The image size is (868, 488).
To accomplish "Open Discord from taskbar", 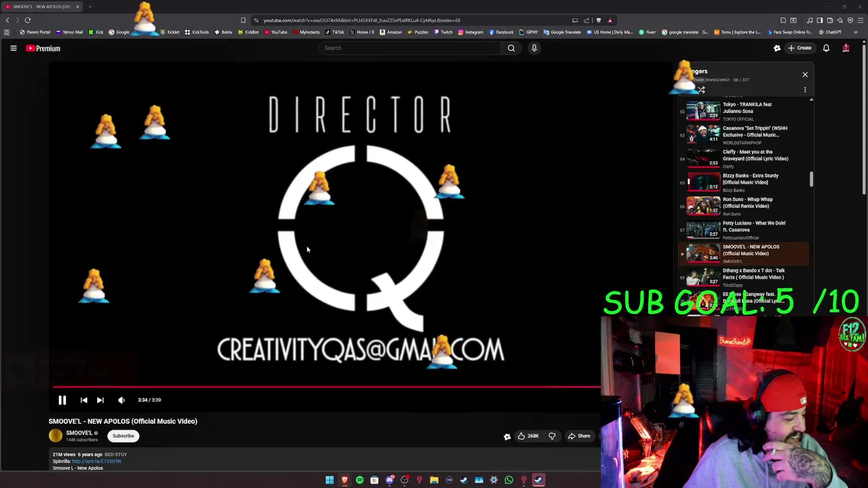I will tap(389, 480).
